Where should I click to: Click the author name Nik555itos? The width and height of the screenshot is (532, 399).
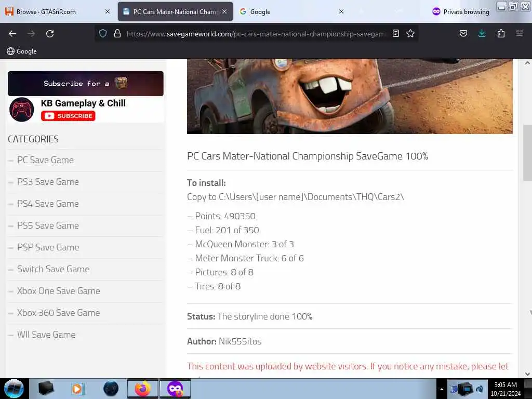[x=240, y=341]
